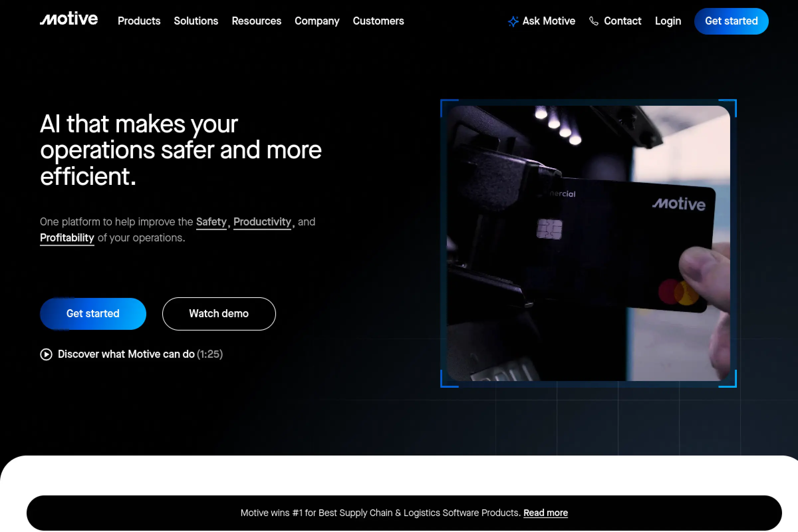The height and width of the screenshot is (532, 798).
Task: Expand the Solutions navigation menu
Action: (196, 21)
